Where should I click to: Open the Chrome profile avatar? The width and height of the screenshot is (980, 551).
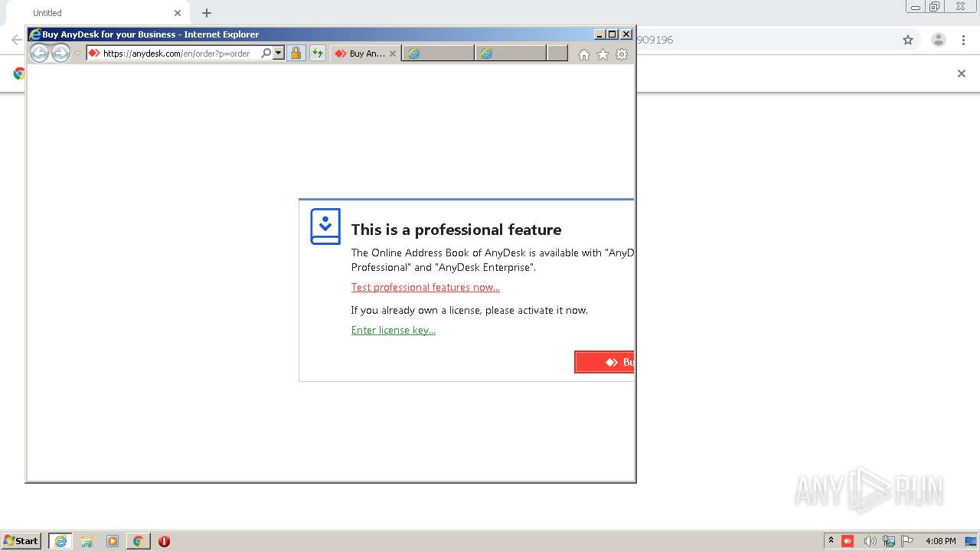coord(939,40)
